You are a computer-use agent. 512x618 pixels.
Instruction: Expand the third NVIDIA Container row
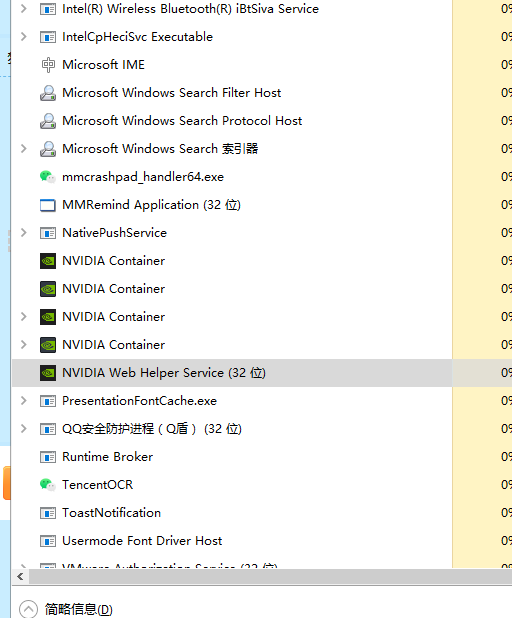click(x=24, y=316)
